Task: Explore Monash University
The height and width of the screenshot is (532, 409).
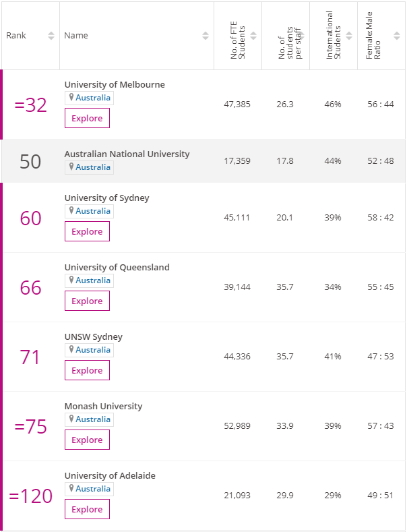Action: coord(87,440)
